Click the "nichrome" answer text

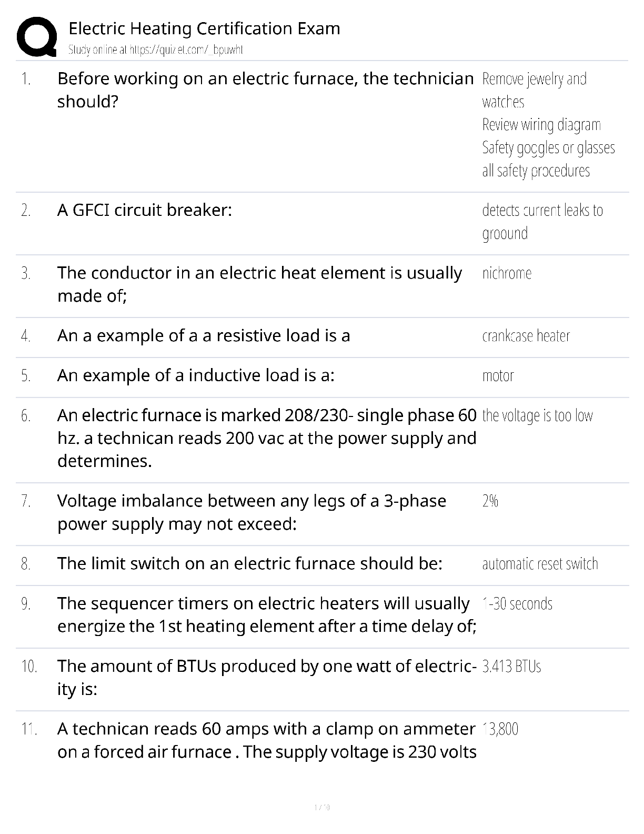(x=507, y=273)
